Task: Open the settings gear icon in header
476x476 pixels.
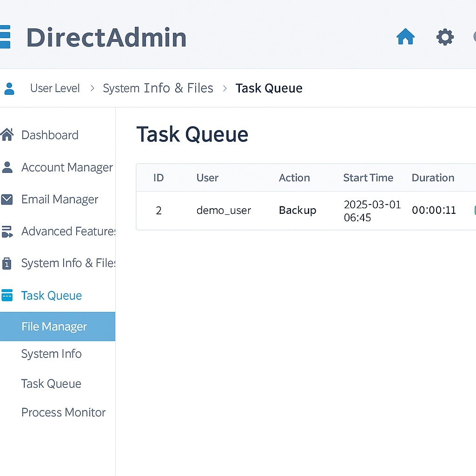Action: click(x=445, y=37)
